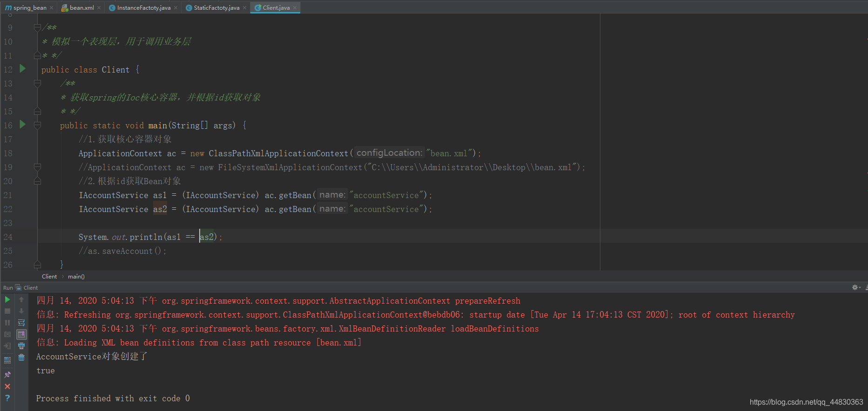This screenshot has height=411, width=868.
Task: Click 'AccountService对象创建了' console line
Action: [92, 357]
